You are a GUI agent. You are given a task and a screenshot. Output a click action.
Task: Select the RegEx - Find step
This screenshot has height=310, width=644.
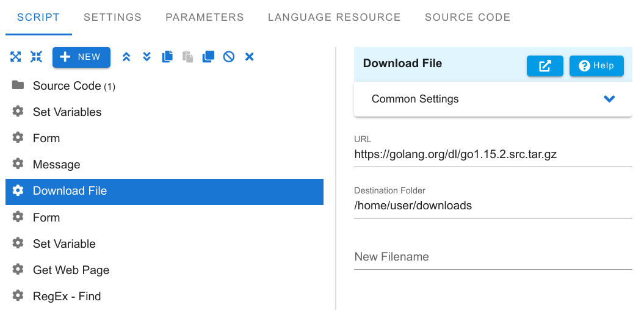click(164, 296)
